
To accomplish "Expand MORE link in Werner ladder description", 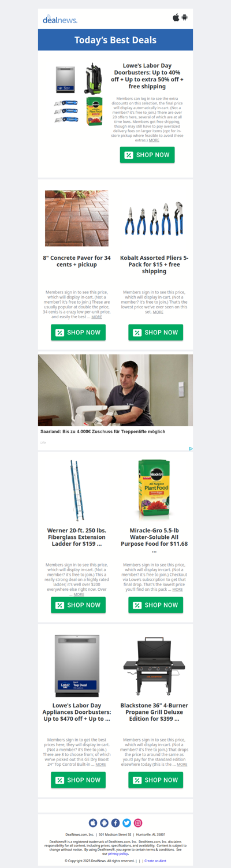I will click(x=79, y=594).
